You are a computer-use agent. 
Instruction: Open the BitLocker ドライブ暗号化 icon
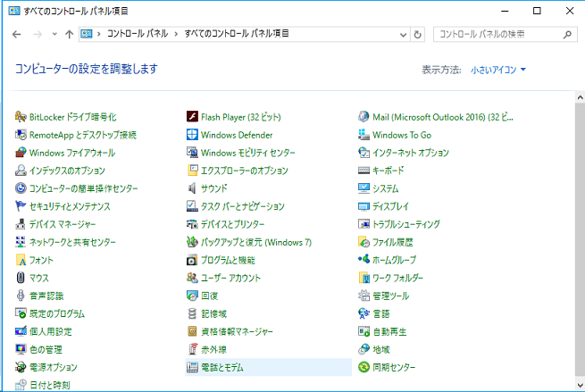tap(21, 117)
